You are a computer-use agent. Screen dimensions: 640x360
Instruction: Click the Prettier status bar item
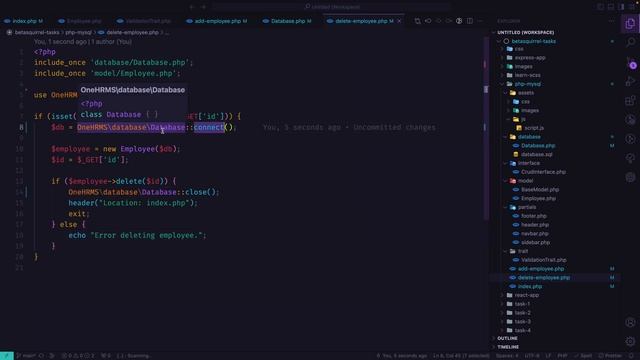tap(610, 356)
